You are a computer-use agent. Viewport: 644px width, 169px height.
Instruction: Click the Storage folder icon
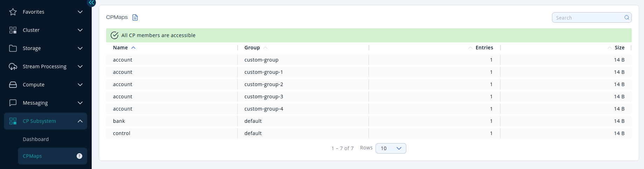point(13,48)
